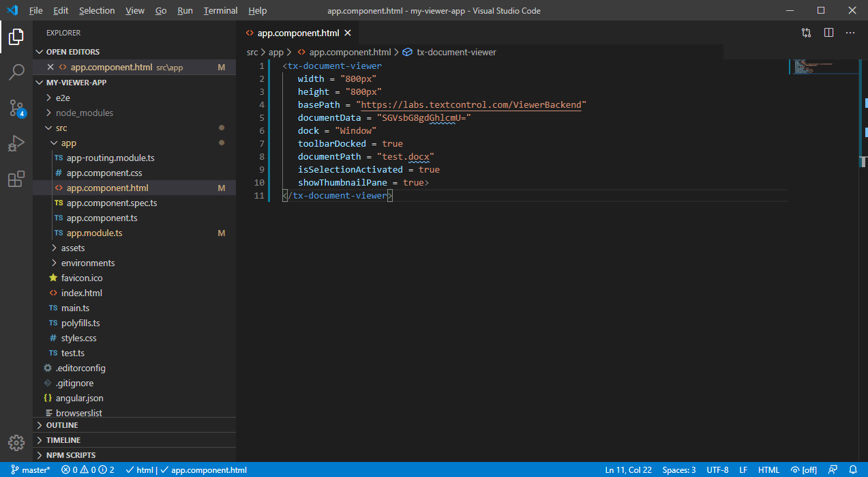Open the Terminal menu

220,10
